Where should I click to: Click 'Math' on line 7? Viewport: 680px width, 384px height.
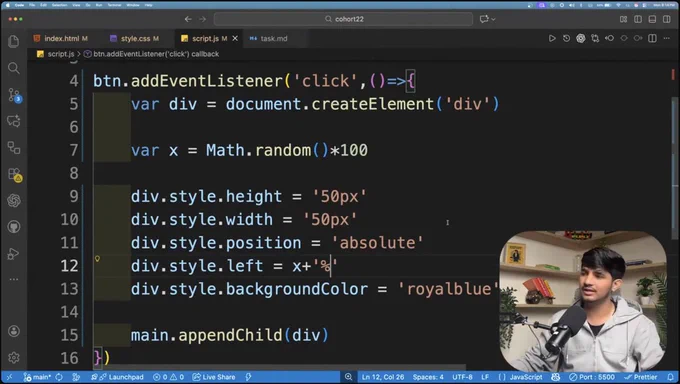point(225,150)
